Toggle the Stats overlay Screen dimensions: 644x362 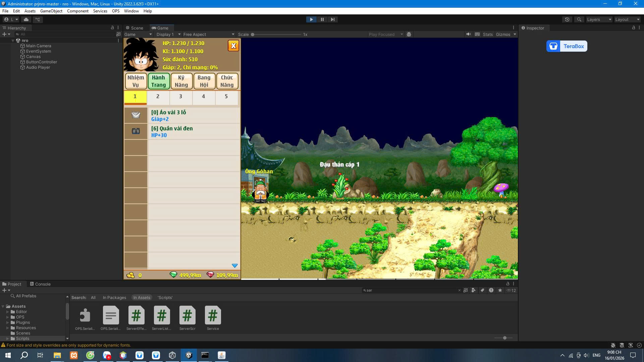pyautogui.click(x=487, y=34)
